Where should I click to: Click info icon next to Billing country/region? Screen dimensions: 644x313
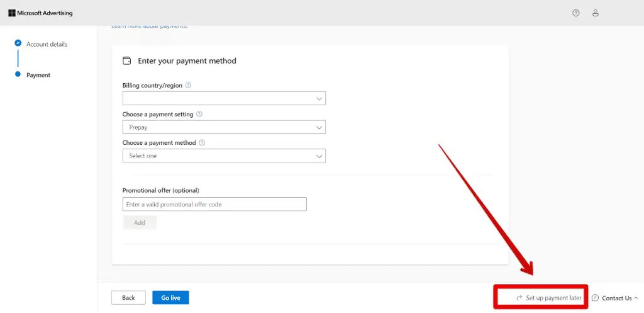click(188, 86)
